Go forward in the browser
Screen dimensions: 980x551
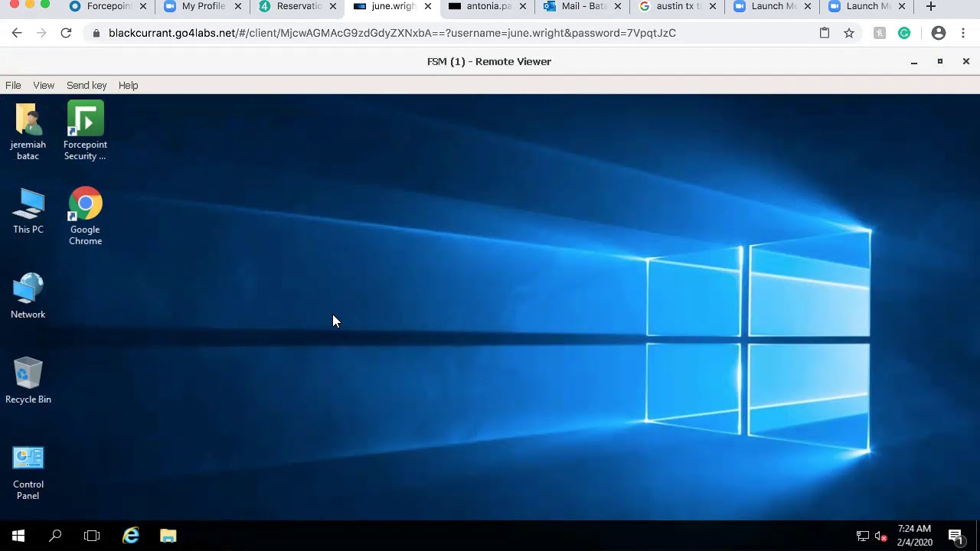pos(41,33)
